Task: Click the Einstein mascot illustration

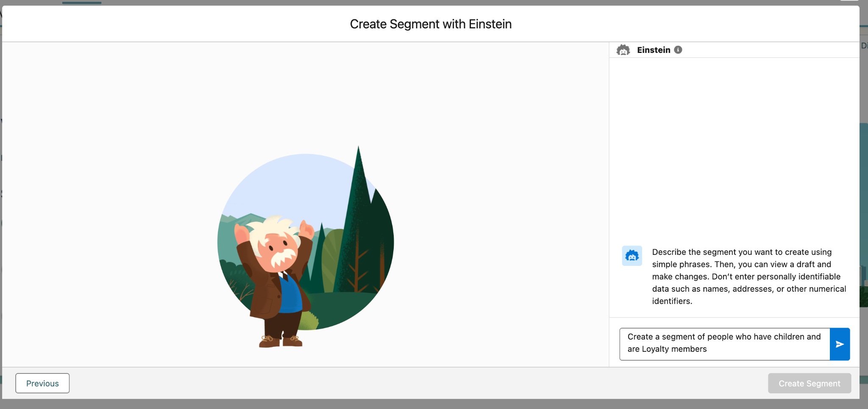Action: pyautogui.click(x=306, y=246)
